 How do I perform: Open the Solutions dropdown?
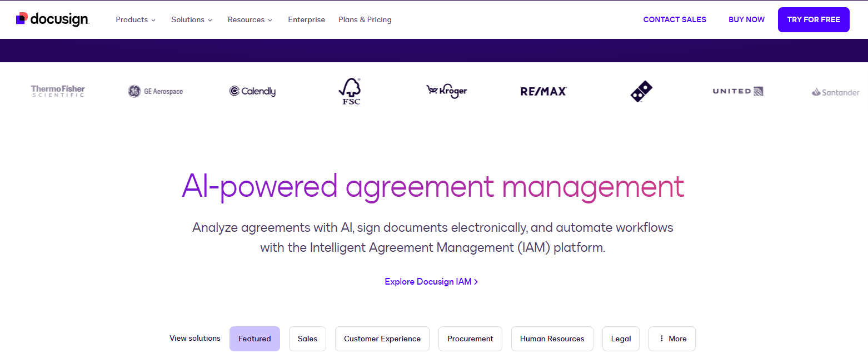point(192,19)
